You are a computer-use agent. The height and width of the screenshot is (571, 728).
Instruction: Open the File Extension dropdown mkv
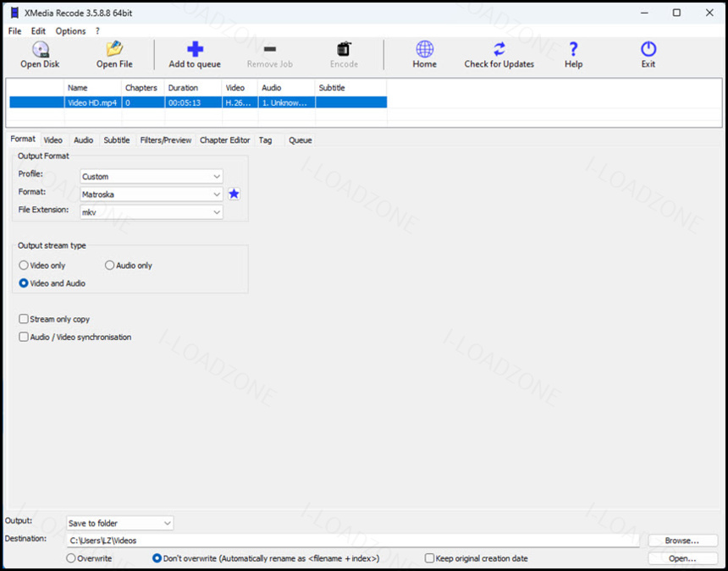coord(152,212)
